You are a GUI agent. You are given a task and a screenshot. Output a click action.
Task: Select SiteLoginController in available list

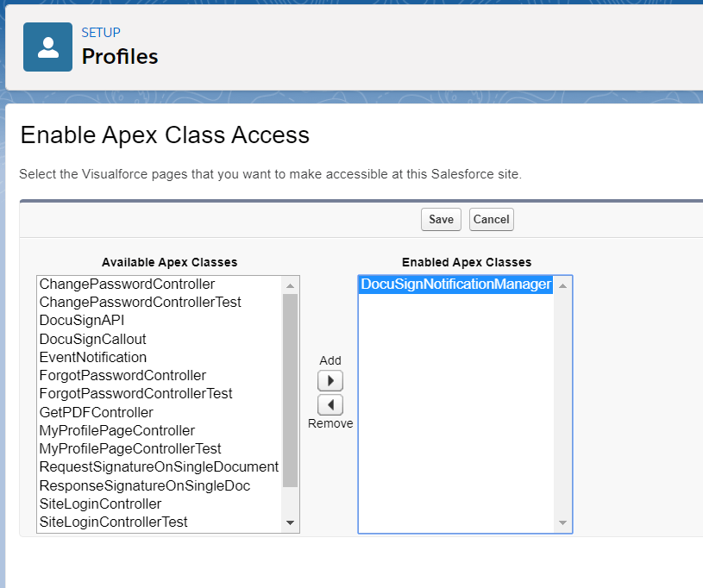[101, 504]
